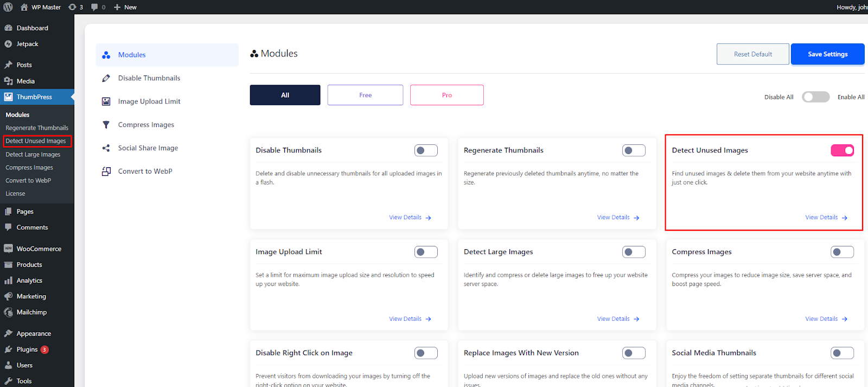Click the convert icon beside Convert to WebP

tap(106, 172)
